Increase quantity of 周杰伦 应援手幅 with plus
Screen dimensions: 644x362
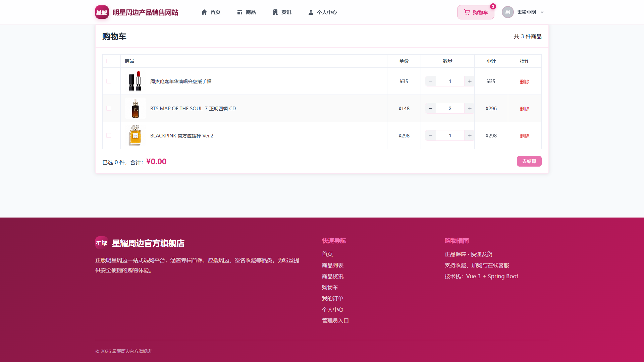click(470, 81)
